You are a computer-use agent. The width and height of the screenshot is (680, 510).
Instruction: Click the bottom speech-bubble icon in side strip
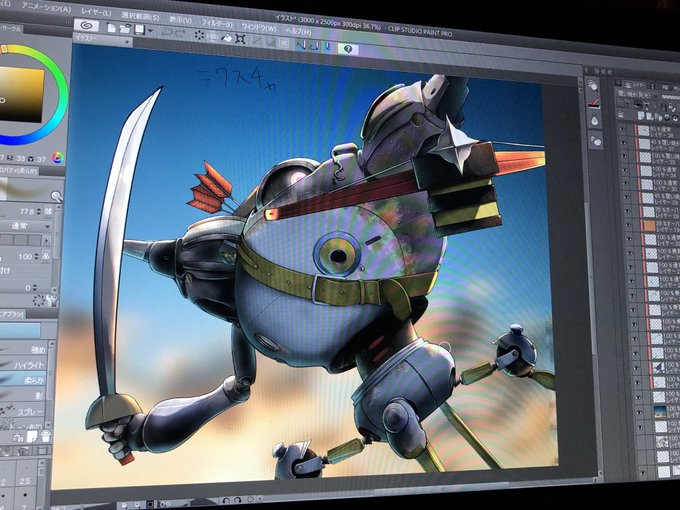point(595,140)
